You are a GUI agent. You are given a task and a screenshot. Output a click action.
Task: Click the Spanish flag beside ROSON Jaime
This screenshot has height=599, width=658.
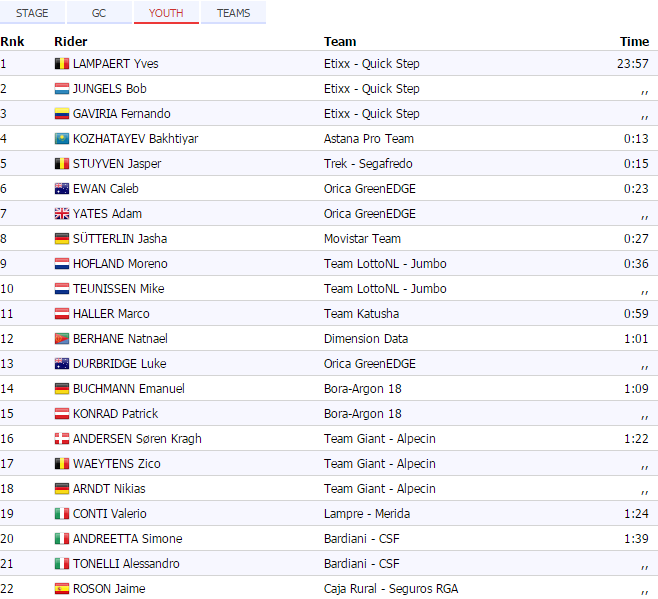pos(62,589)
